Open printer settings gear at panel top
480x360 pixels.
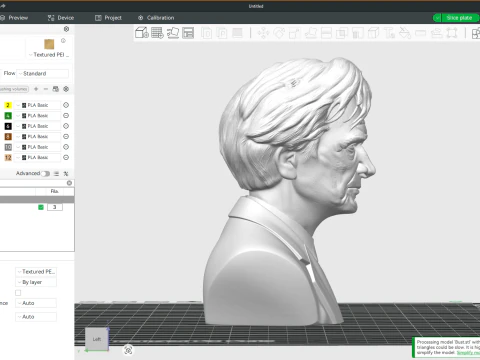coord(66,29)
